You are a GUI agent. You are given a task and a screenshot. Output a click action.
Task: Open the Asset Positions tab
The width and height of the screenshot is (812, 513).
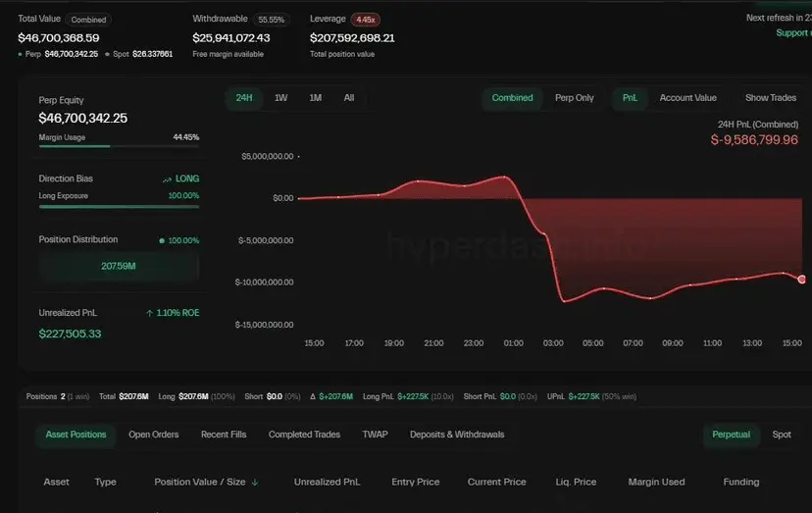coord(76,435)
